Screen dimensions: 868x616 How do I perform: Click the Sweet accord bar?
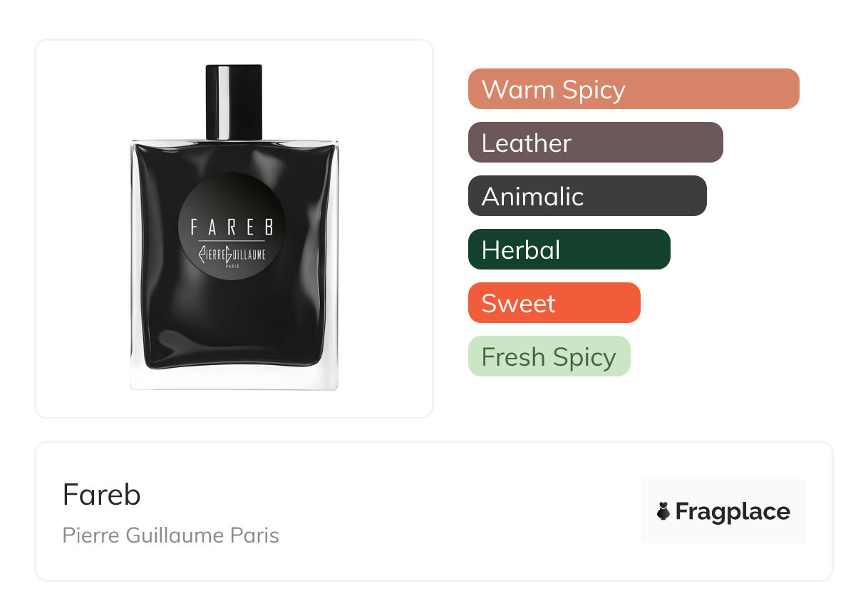pyautogui.click(x=554, y=303)
